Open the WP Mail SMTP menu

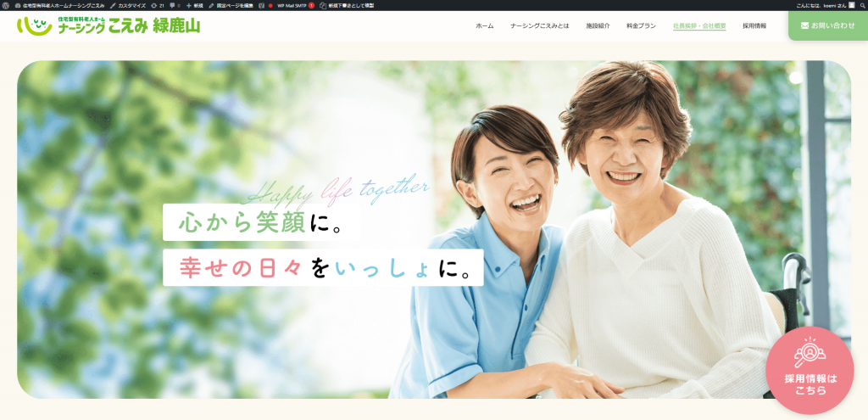(x=296, y=5)
